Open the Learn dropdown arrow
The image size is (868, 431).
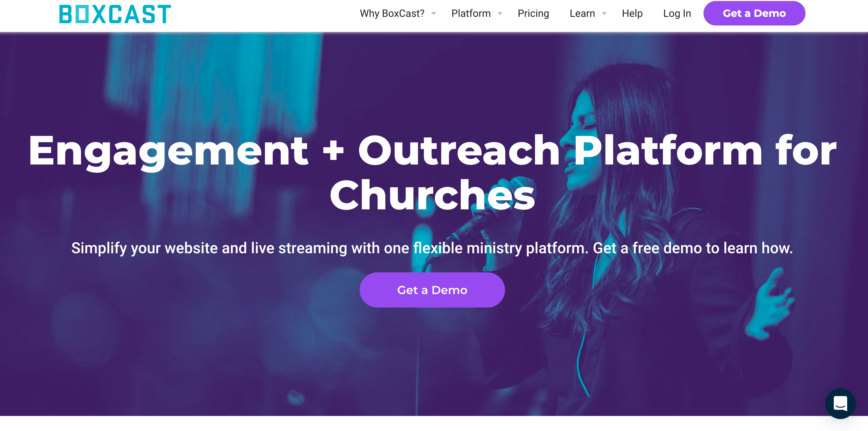[604, 14]
